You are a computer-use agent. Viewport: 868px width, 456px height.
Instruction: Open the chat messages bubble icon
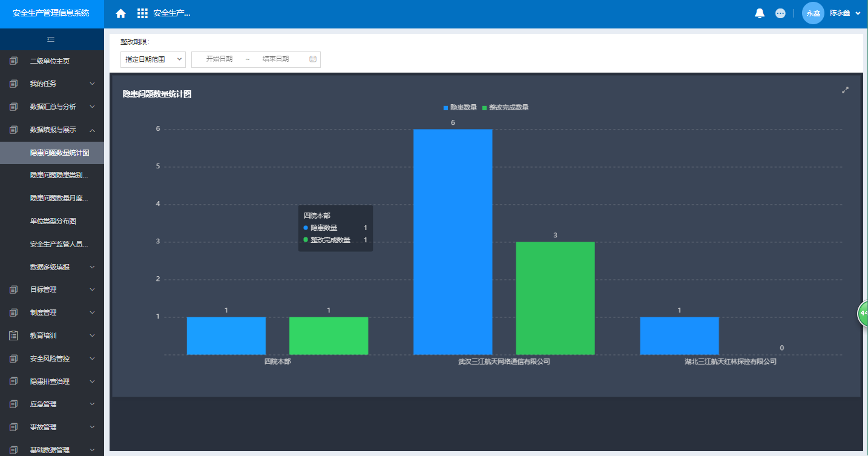coord(780,13)
